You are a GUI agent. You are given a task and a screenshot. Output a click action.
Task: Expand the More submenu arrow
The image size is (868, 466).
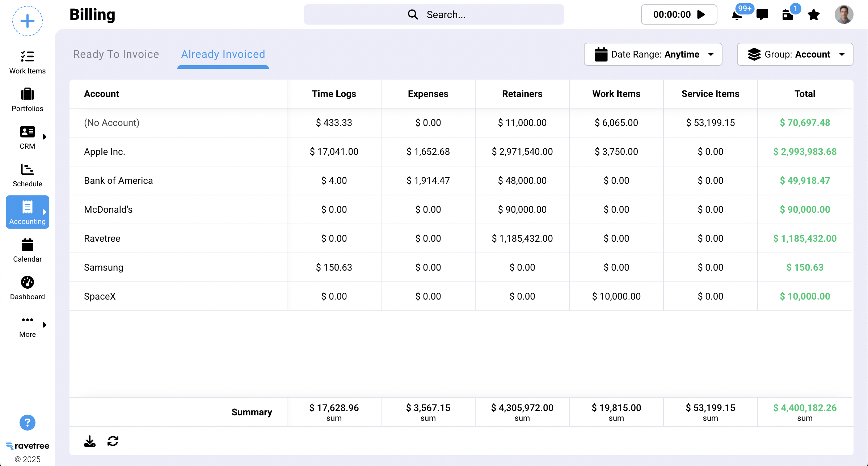[x=45, y=325]
